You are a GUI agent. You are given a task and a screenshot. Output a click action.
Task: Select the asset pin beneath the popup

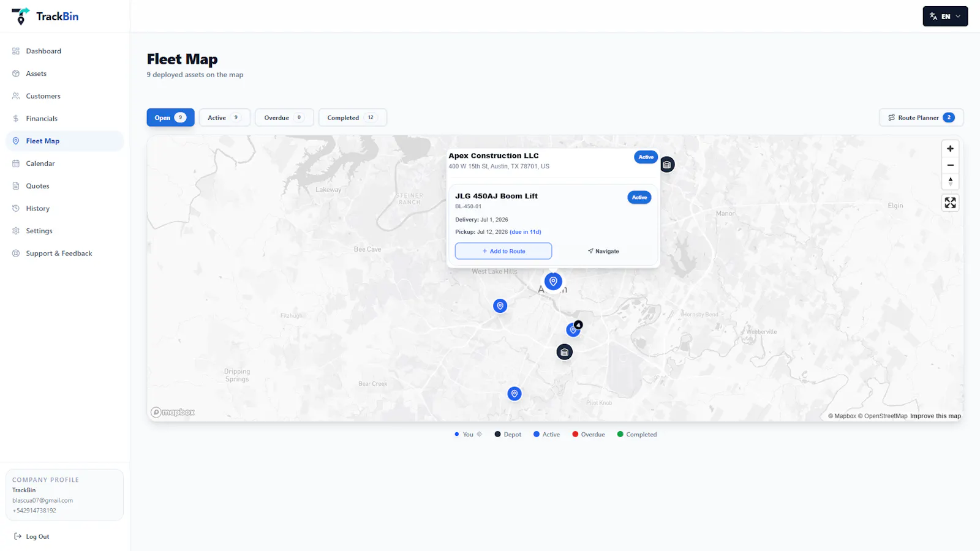[553, 282]
